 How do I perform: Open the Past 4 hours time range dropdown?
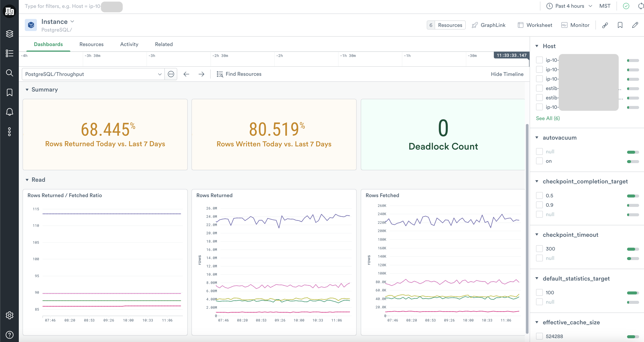click(x=569, y=6)
